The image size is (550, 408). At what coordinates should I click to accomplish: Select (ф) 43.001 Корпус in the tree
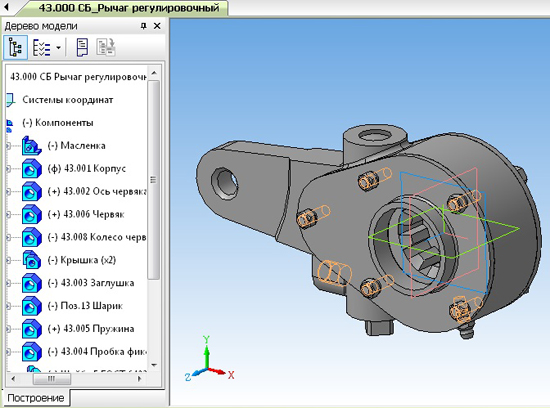coord(86,168)
